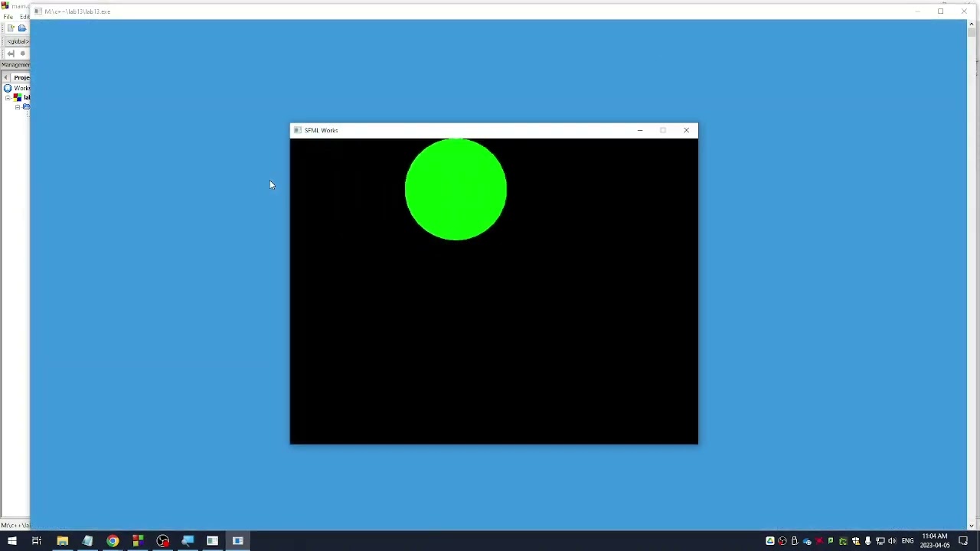Open the Notepad++ taskbar icon
Screen dimensions: 980x551
click(x=87, y=541)
